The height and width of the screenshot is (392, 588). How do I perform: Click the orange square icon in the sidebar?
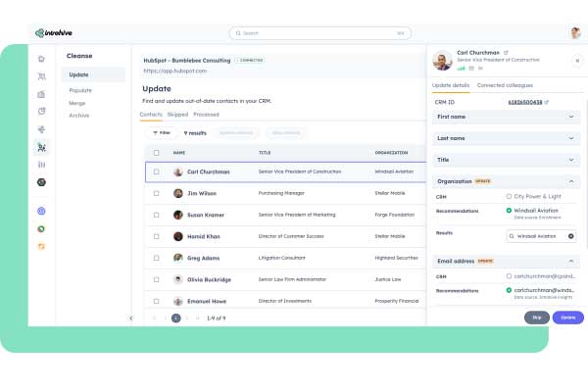click(x=41, y=246)
